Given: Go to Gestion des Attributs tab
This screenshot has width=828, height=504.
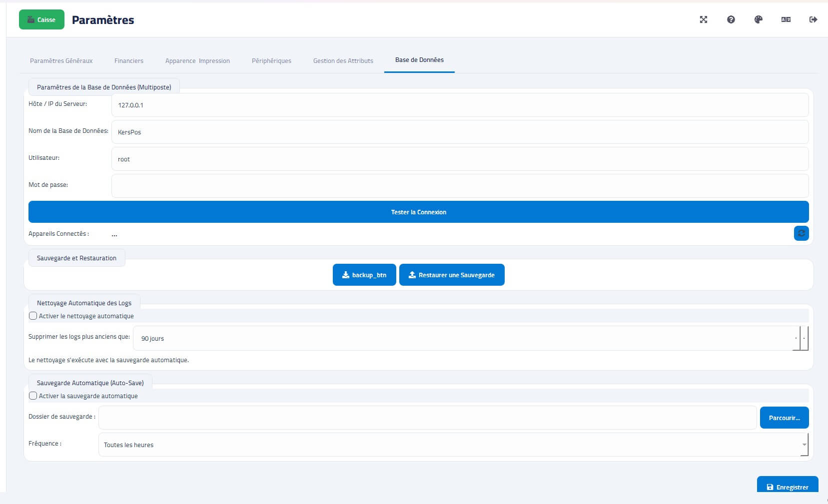Looking at the screenshot, I should (x=343, y=61).
